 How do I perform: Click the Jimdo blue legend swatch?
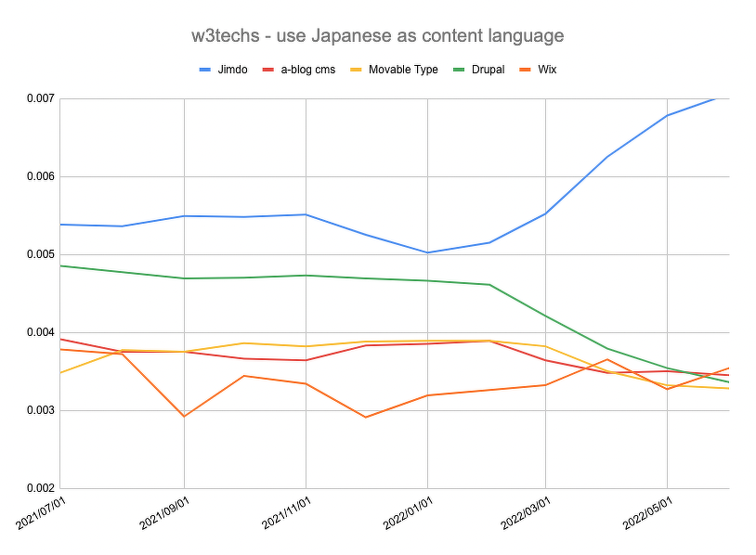point(205,70)
